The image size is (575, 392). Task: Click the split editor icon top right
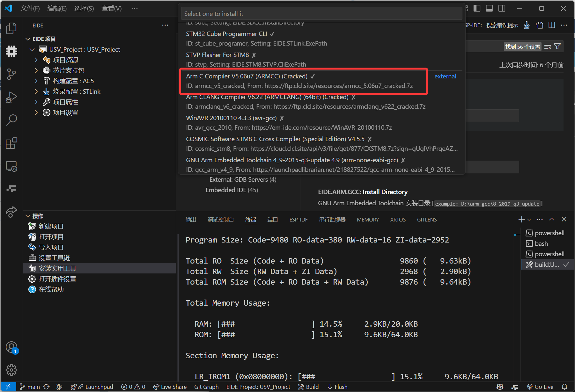[x=552, y=25]
